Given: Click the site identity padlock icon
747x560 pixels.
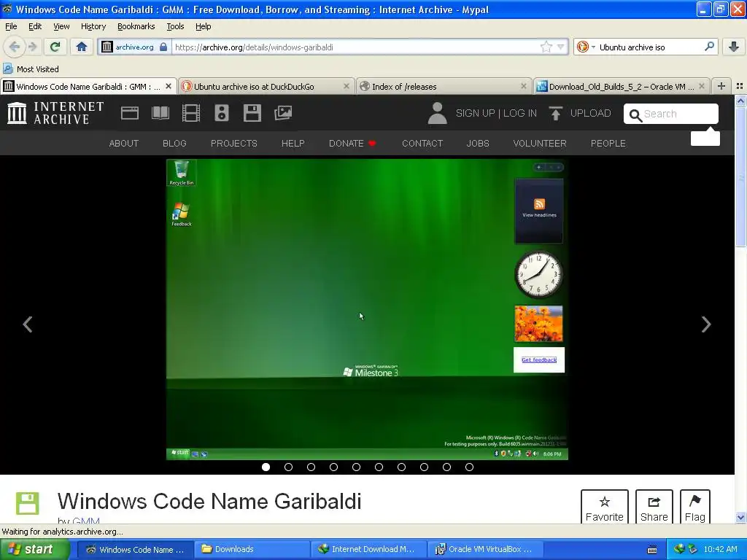Looking at the screenshot, I should pos(163,47).
